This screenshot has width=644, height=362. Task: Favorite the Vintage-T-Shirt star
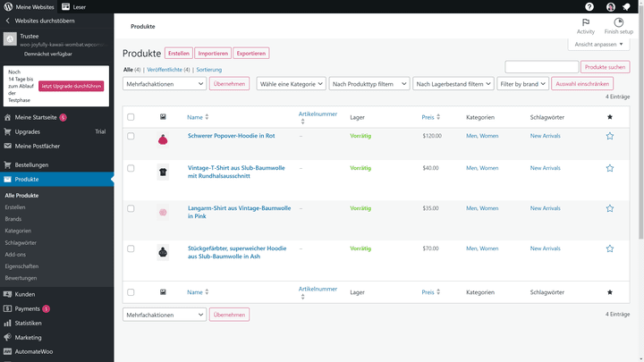(x=610, y=168)
